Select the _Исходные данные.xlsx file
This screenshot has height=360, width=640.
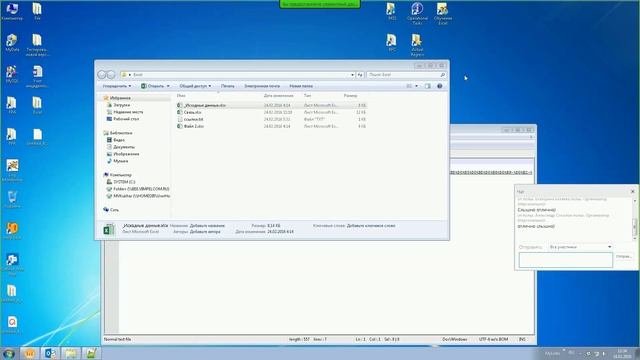(x=271, y=105)
